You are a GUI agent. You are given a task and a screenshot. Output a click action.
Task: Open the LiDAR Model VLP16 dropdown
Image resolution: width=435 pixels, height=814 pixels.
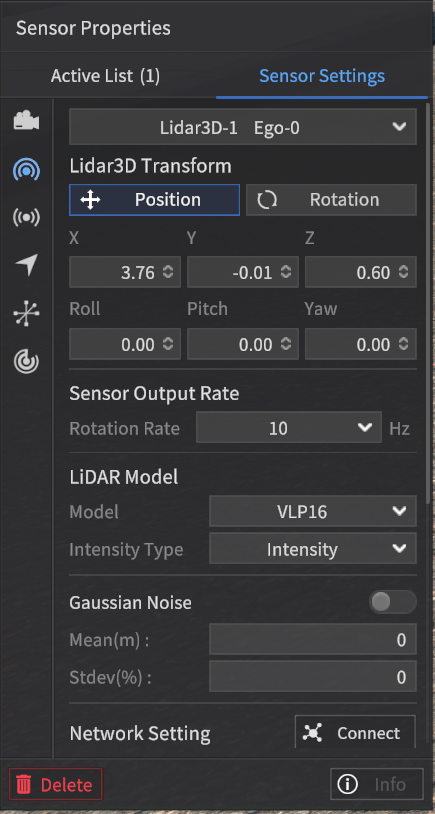click(312, 511)
